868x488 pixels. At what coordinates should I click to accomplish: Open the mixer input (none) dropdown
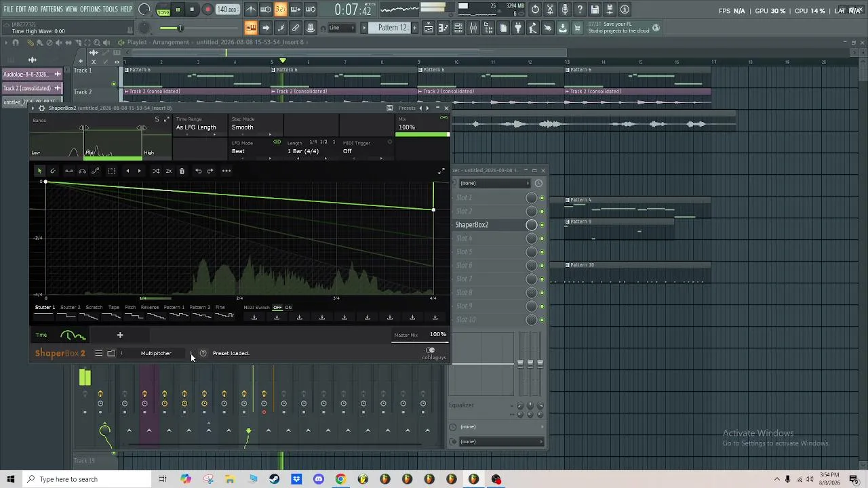(494, 183)
